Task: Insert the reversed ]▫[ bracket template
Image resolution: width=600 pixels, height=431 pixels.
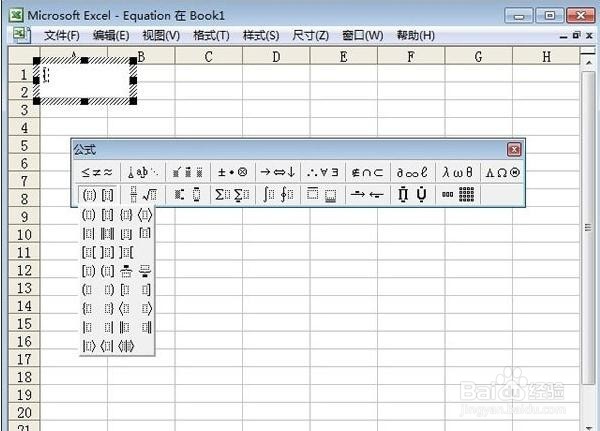Action: [x=126, y=252]
